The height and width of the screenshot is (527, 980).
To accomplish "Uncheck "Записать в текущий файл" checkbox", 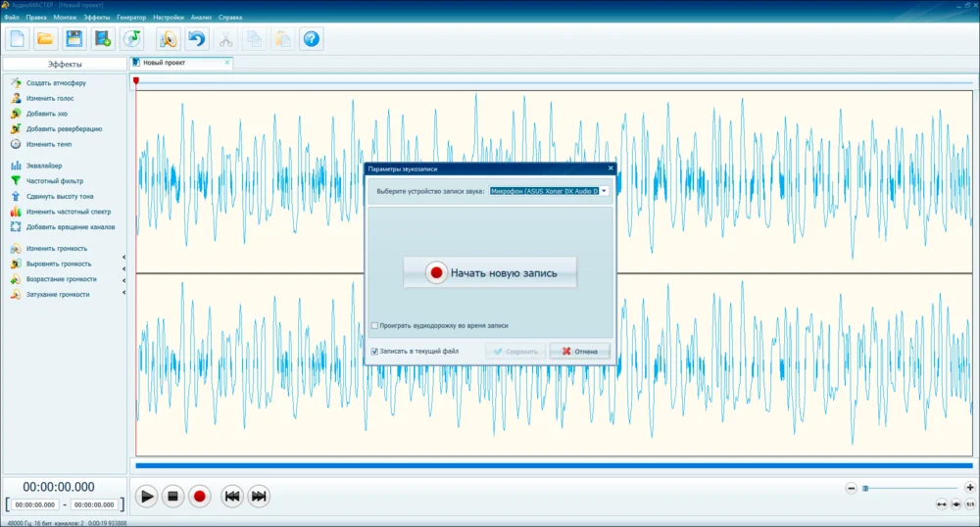I will pyautogui.click(x=375, y=351).
